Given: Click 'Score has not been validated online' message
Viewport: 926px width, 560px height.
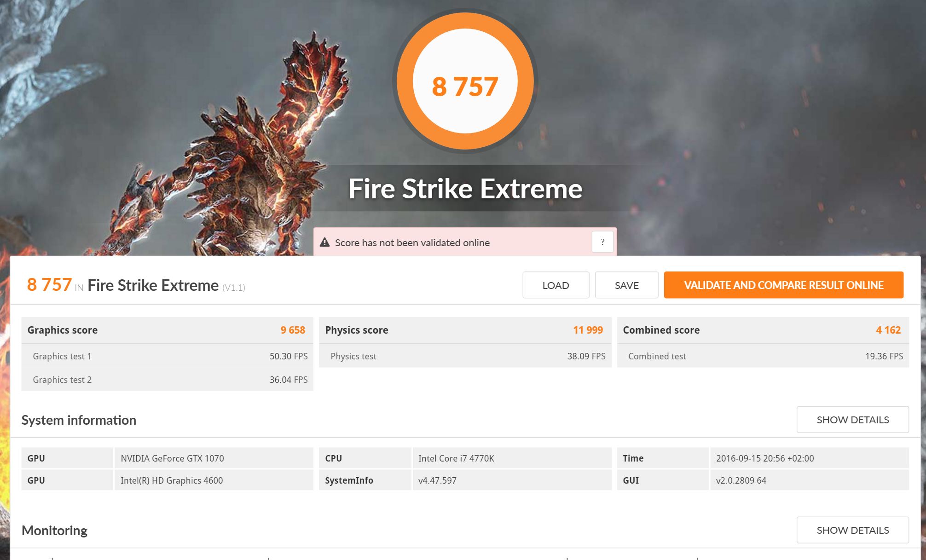Looking at the screenshot, I should click(412, 243).
